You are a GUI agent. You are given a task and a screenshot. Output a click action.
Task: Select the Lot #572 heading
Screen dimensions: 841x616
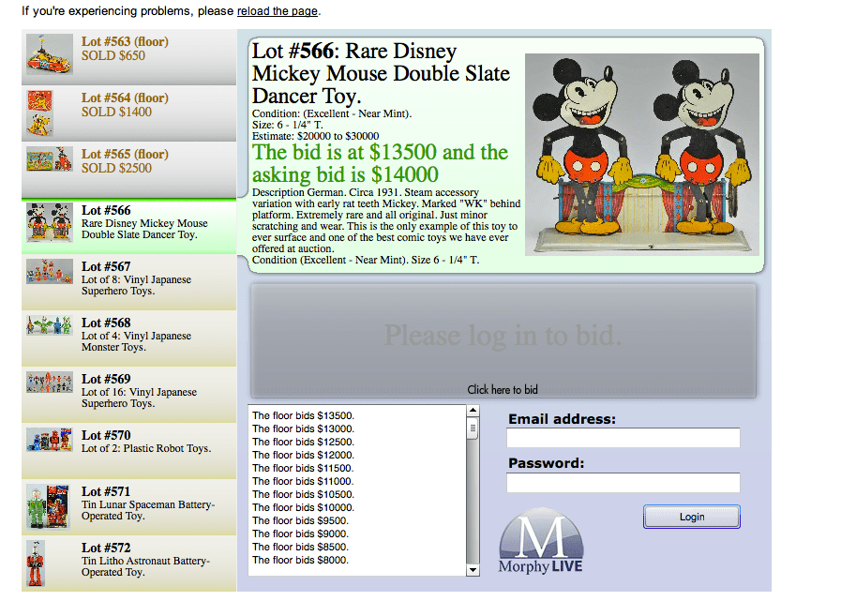coord(106,548)
